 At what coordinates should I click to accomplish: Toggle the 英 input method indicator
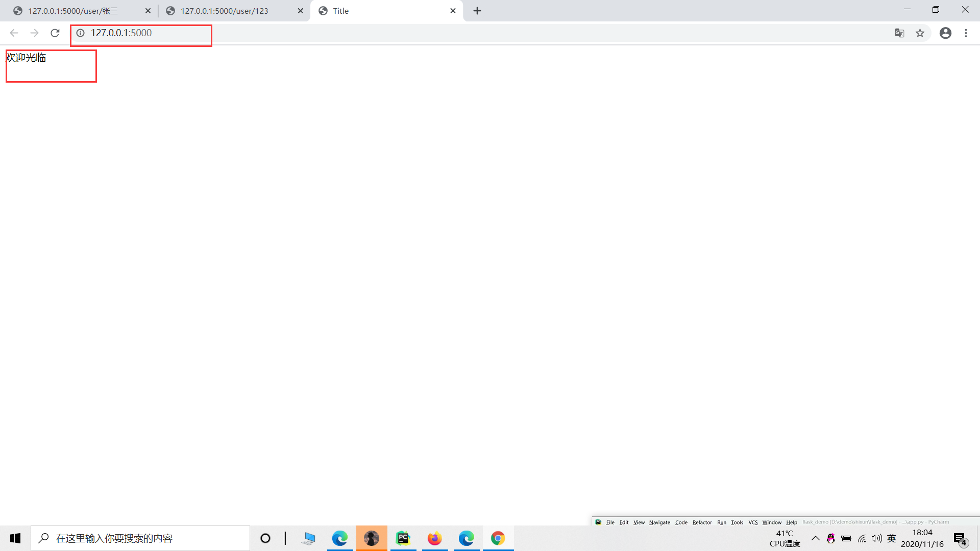click(892, 538)
